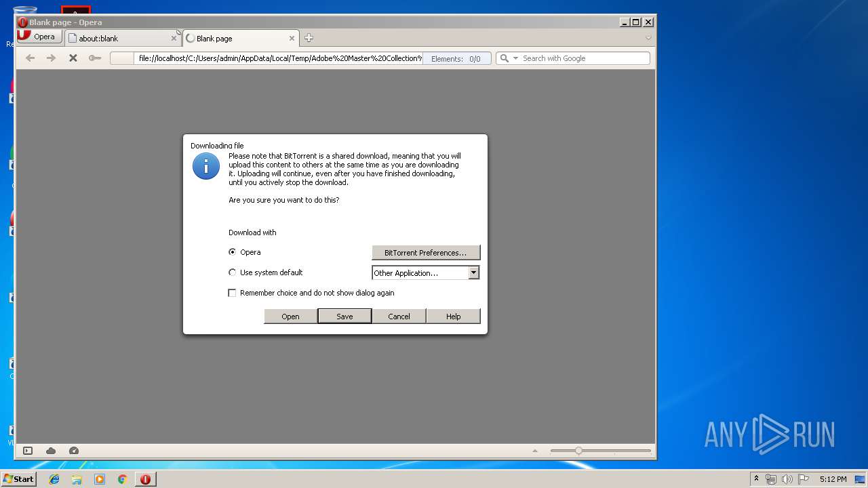Click the site badge in address bar
The height and width of the screenshot is (488, 868).
(x=122, y=58)
